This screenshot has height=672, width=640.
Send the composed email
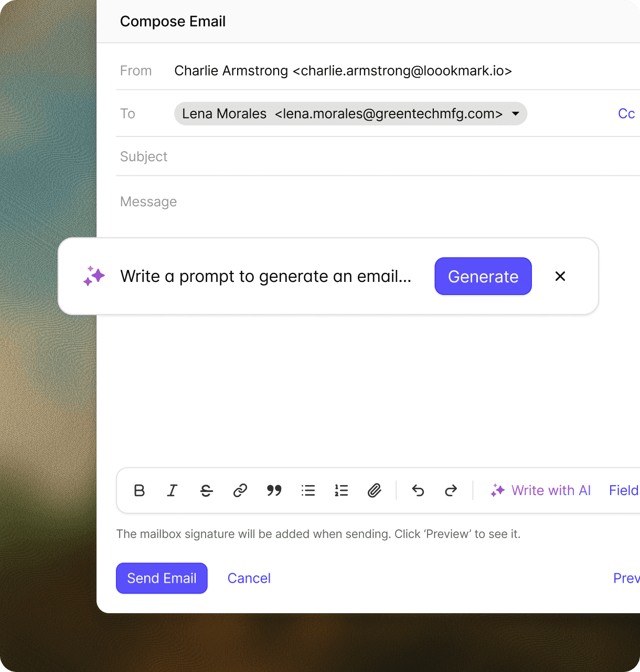click(162, 578)
